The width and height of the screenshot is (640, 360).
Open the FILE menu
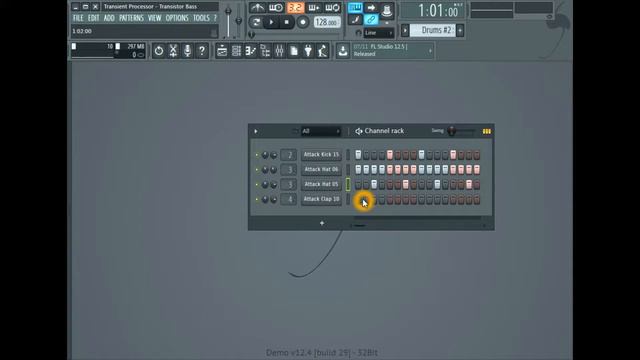point(78,18)
